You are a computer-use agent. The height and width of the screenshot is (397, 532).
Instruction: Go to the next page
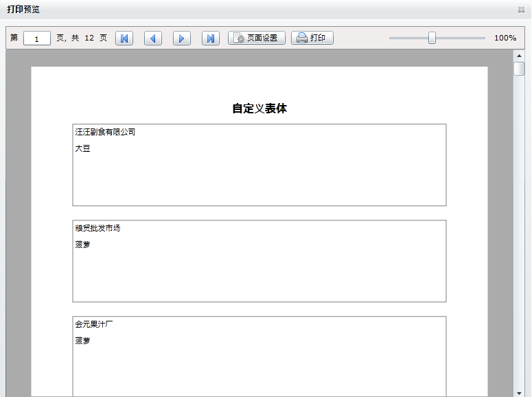pyautogui.click(x=182, y=38)
